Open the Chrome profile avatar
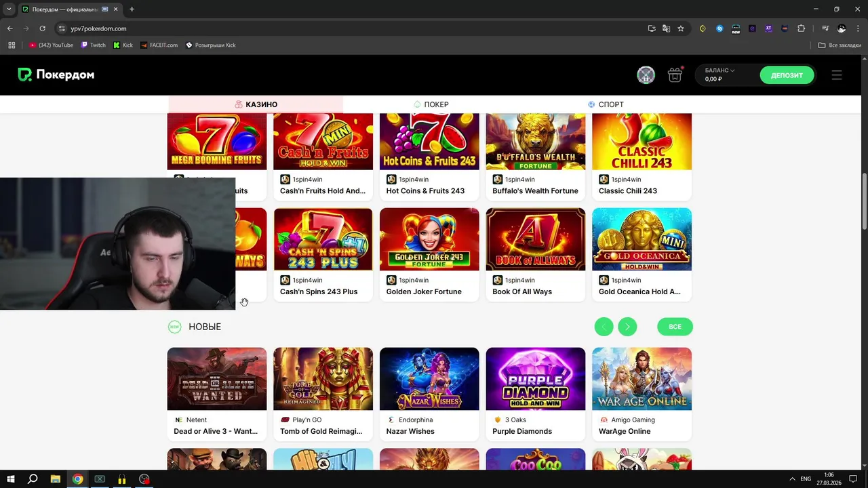Screen dimensions: 868x488 [842, 28]
